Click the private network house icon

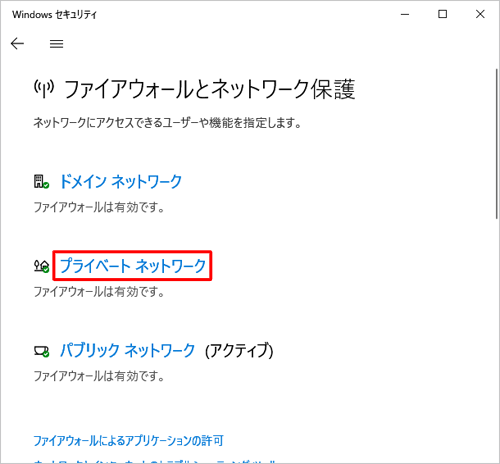[41, 266]
